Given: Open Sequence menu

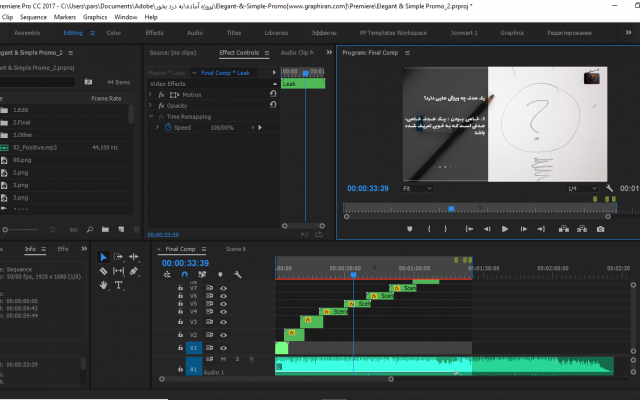Looking at the screenshot, I should tap(33, 17).
